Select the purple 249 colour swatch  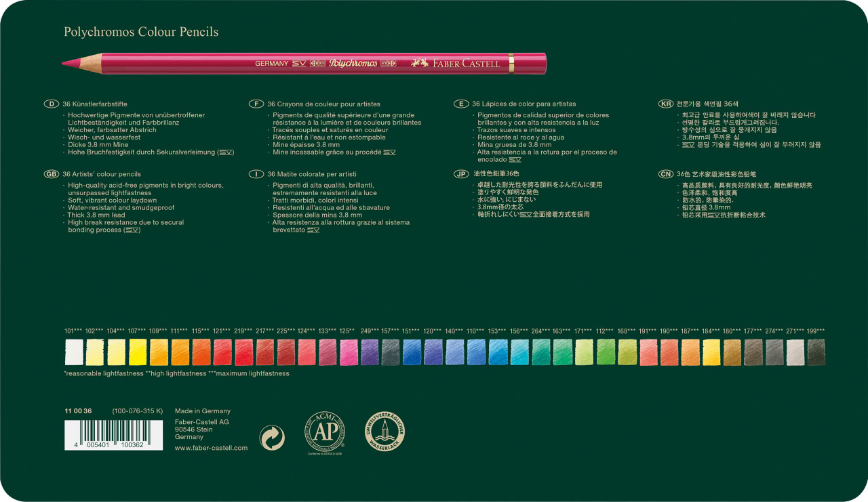370,352
